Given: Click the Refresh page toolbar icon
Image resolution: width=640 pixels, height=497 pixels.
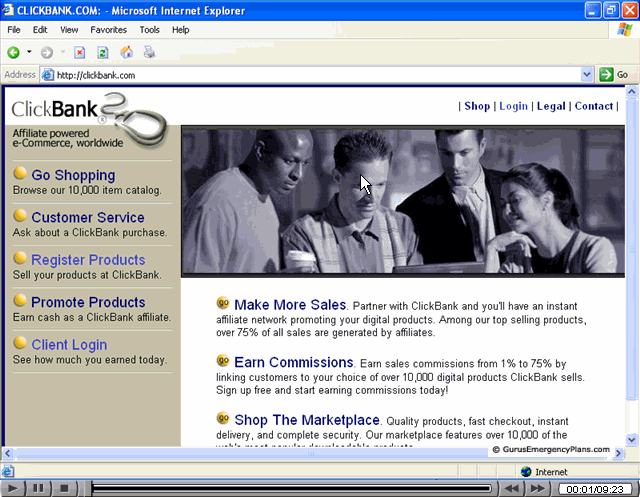Looking at the screenshot, I should coord(102,53).
